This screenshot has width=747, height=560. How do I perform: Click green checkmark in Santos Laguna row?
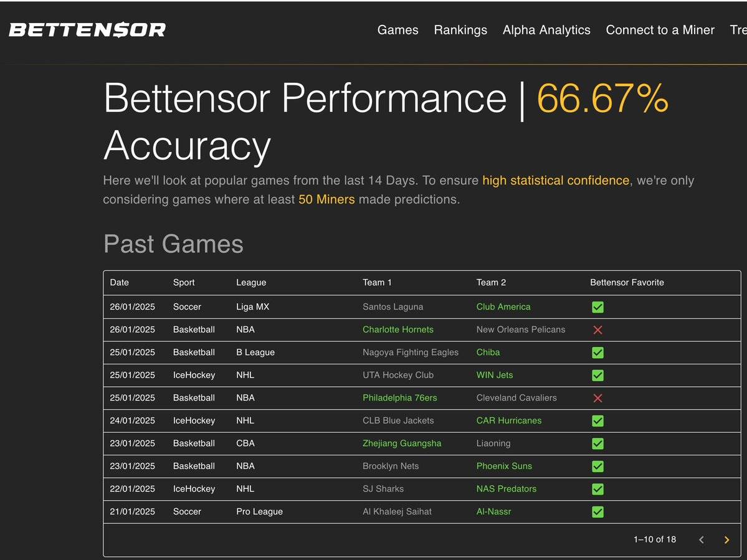point(597,307)
